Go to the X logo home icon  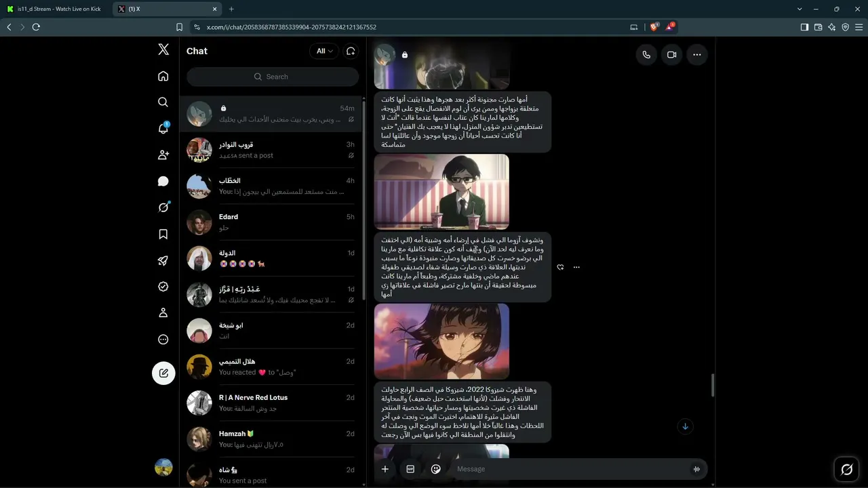(x=163, y=49)
